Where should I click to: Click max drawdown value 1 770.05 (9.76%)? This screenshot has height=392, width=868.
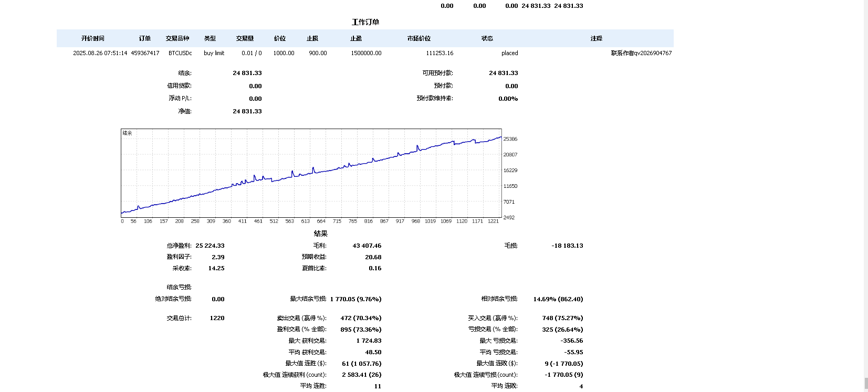click(355, 299)
